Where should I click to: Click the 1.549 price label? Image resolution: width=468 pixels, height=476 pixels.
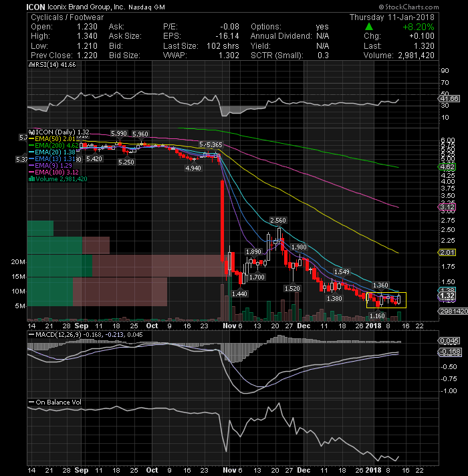tap(342, 271)
